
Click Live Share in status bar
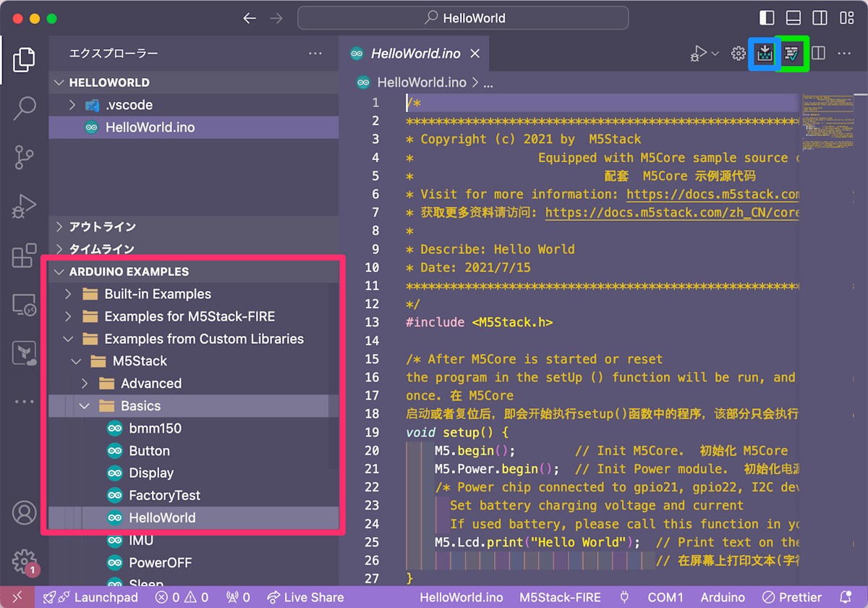pyautogui.click(x=305, y=597)
